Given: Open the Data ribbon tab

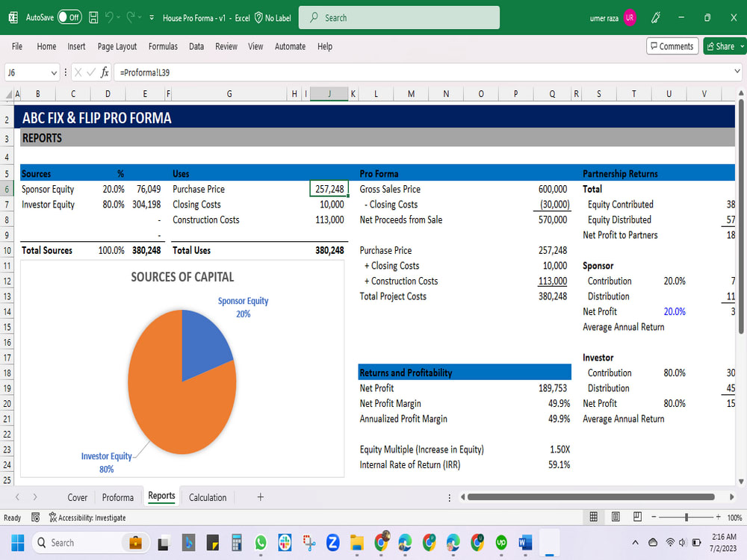Looking at the screenshot, I should click(196, 46).
